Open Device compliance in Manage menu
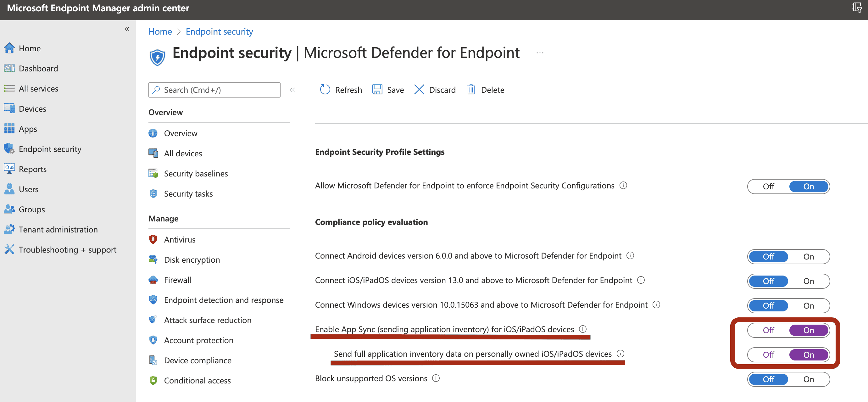The width and height of the screenshot is (868, 402). 198,360
